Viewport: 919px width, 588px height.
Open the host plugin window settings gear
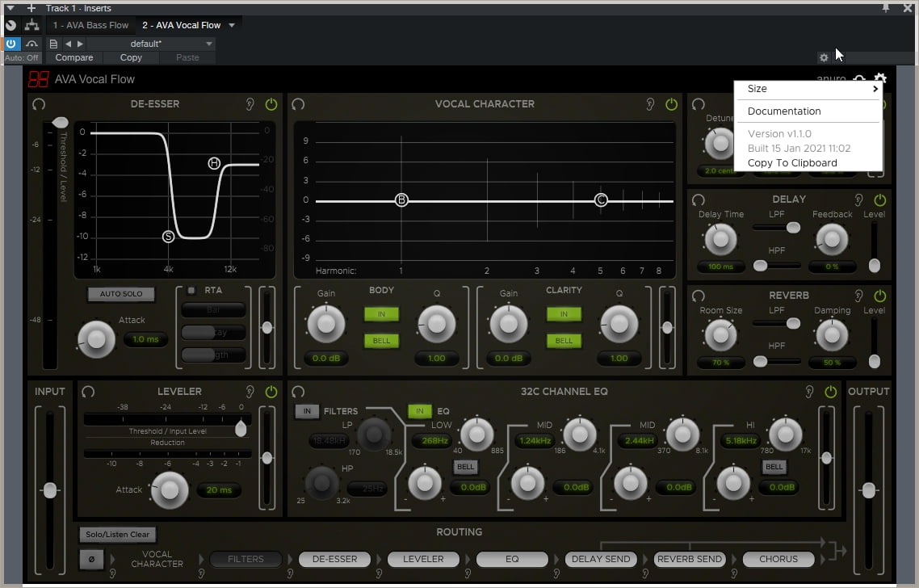tap(823, 57)
